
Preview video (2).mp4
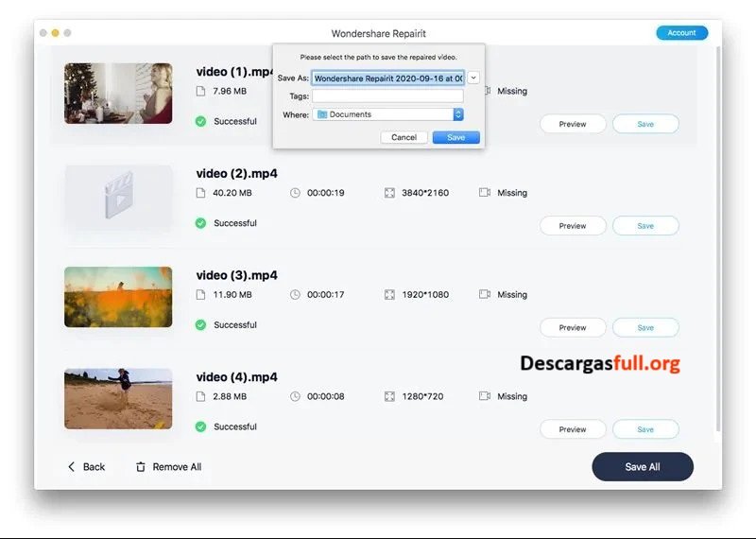coord(573,226)
